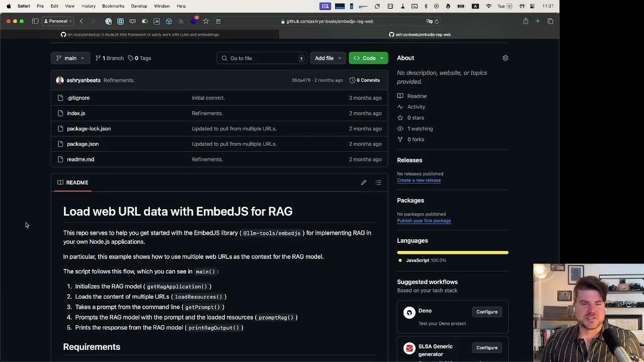Image resolution: width=644 pixels, height=362 pixels.
Task: Open the Reader page icon in toolbar
Action: point(218,21)
